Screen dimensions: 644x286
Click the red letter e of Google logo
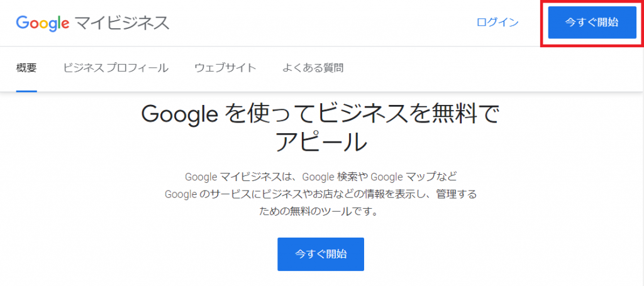65,25
